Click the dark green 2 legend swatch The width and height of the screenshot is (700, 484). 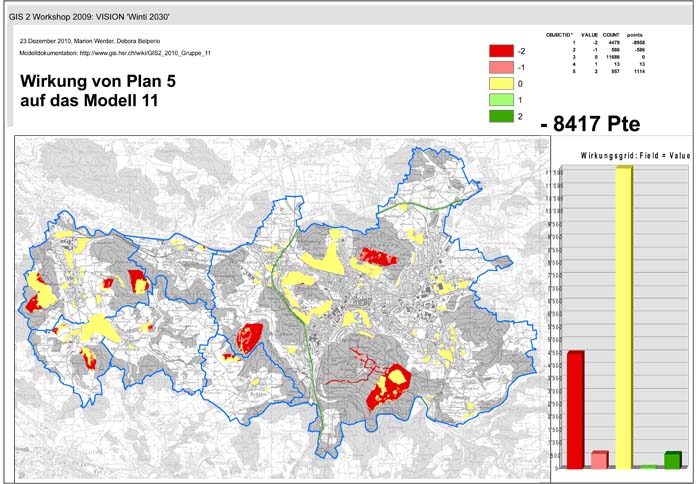501,118
